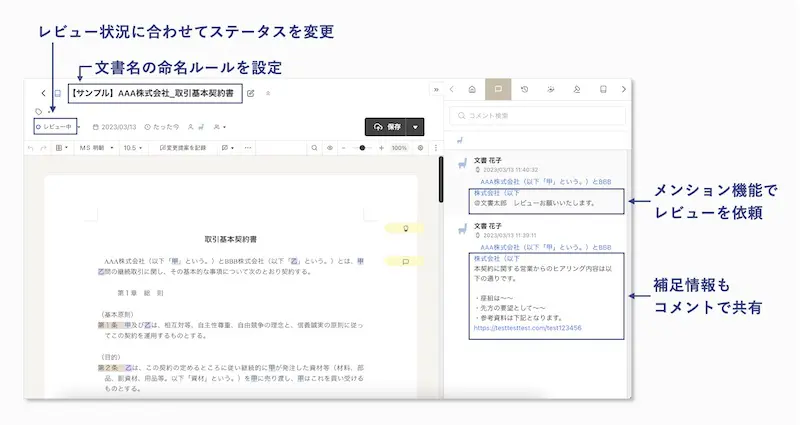Open the editor settings gear icon
Screen dimensions: 800x425
pos(420,148)
